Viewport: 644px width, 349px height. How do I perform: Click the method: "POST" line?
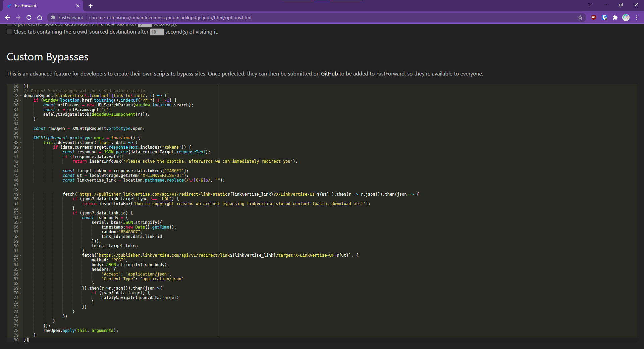click(x=109, y=260)
